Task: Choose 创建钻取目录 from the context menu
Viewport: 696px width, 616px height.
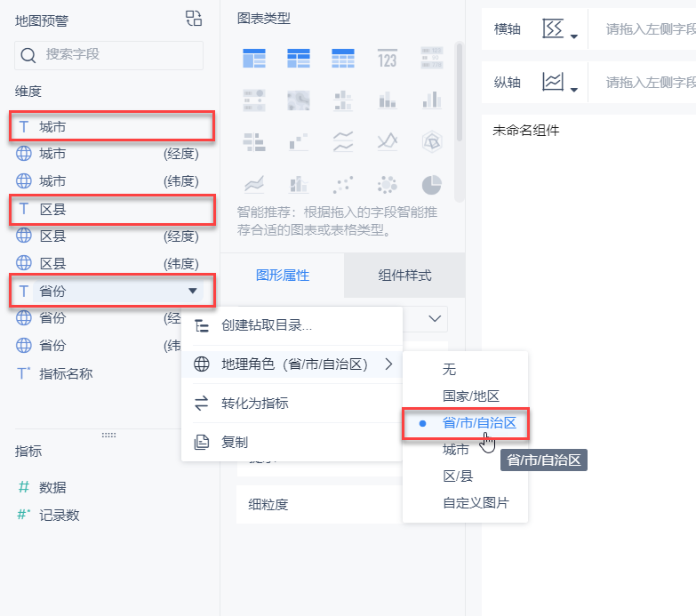Action: point(267,325)
